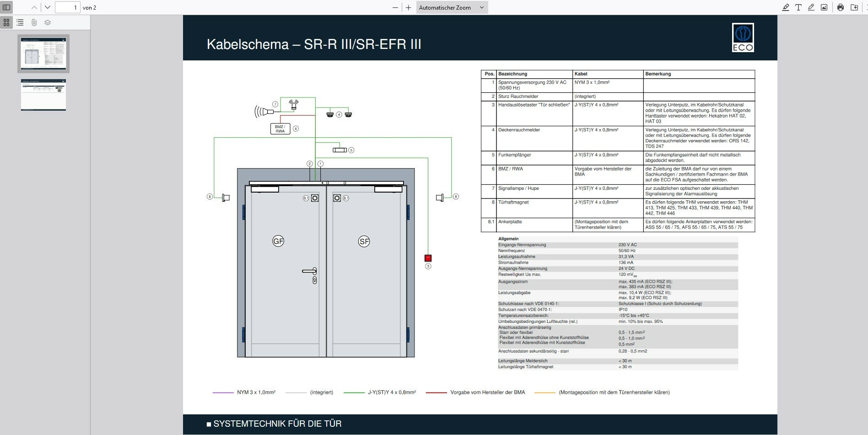868x435 pixels.
Task: Save the PDF with download icon
Action: [x=854, y=7]
